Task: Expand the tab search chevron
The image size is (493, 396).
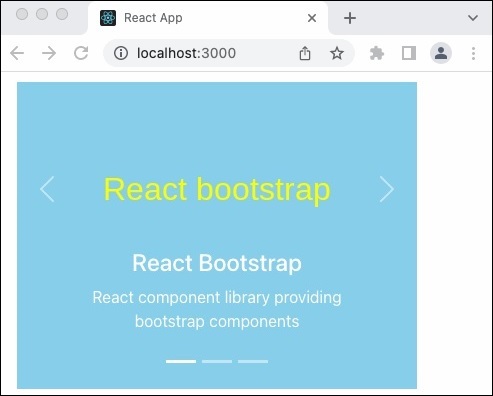Action: pyautogui.click(x=473, y=18)
